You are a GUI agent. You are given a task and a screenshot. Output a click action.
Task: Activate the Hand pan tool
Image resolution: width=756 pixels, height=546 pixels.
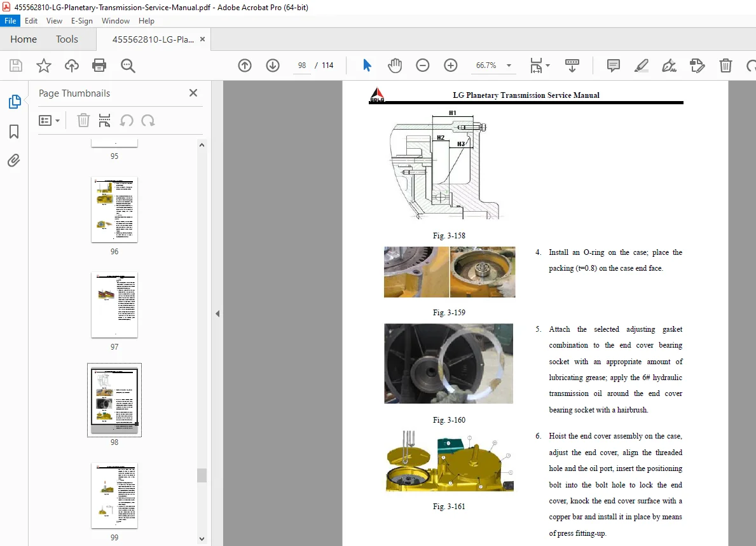pyautogui.click(x=395, y=65)
